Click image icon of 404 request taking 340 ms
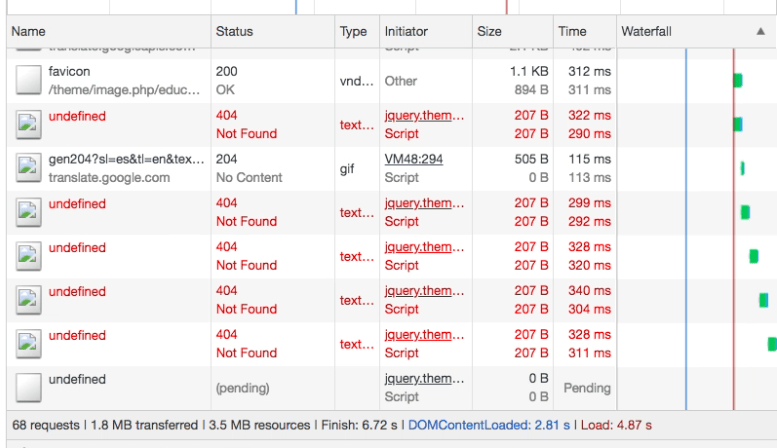The image size is (777, 448). (29, 300)
